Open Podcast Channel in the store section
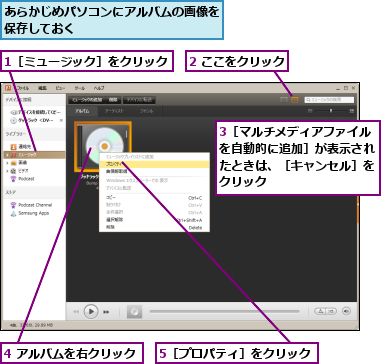The height and width of the screenshot is (364, 381). (31, 205)
